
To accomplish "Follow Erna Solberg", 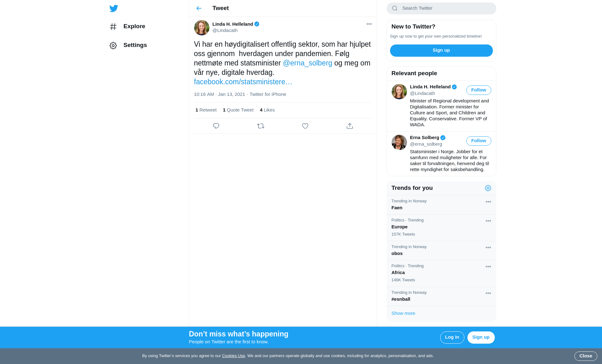I will point(478,141).
